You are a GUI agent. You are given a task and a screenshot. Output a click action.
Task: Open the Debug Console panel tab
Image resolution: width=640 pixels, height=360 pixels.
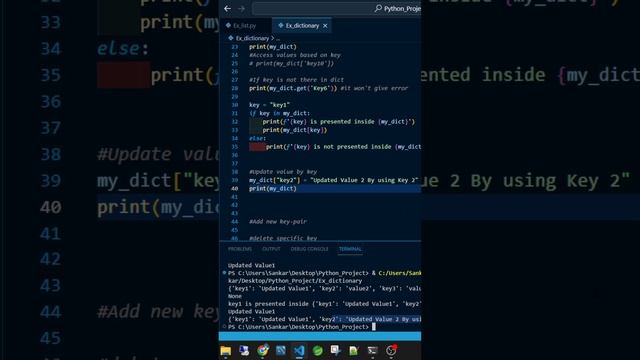pos(309,249)
